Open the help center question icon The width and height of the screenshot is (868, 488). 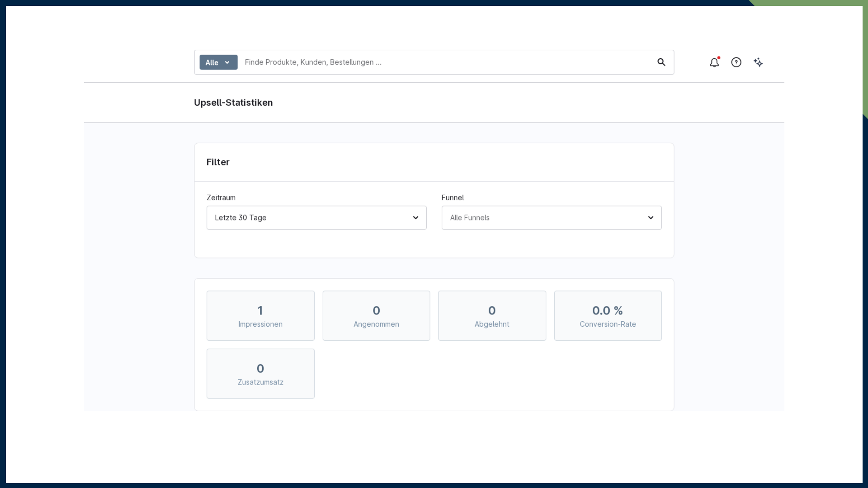pos(736,62)
